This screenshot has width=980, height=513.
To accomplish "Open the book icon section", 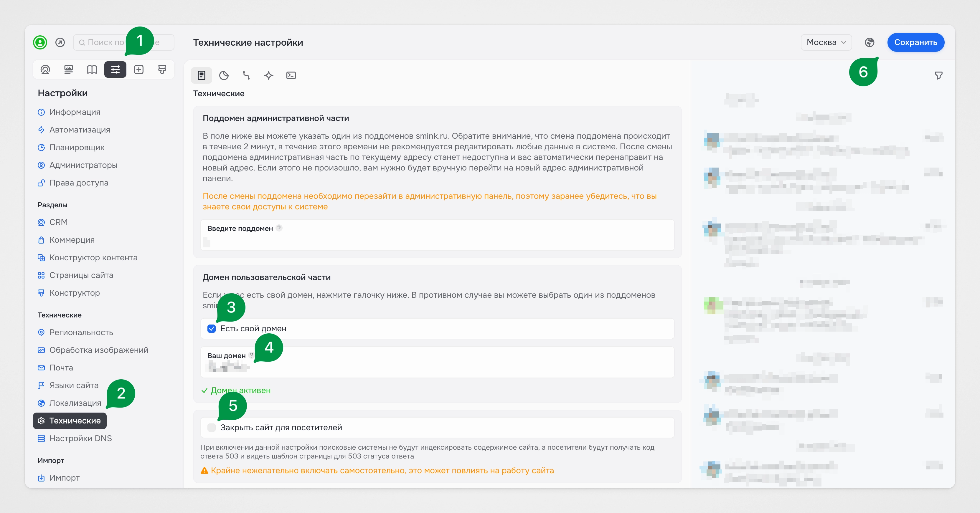I will [92, 69].
